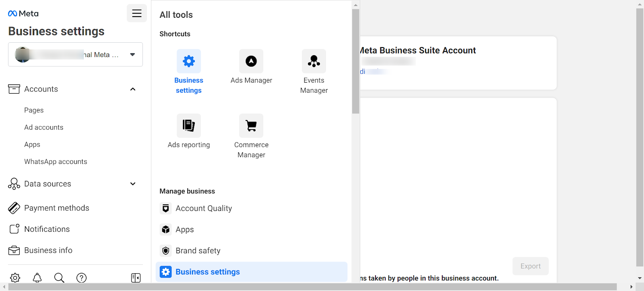Click the Meta logo
644x291 pixels.
(x=23, y=14)
